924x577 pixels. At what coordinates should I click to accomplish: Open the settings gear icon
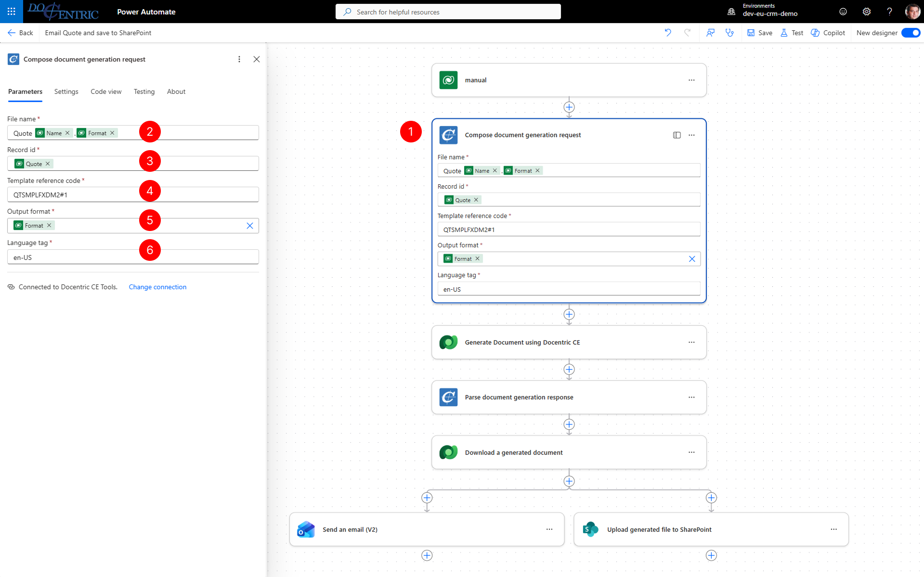[866, 12]
